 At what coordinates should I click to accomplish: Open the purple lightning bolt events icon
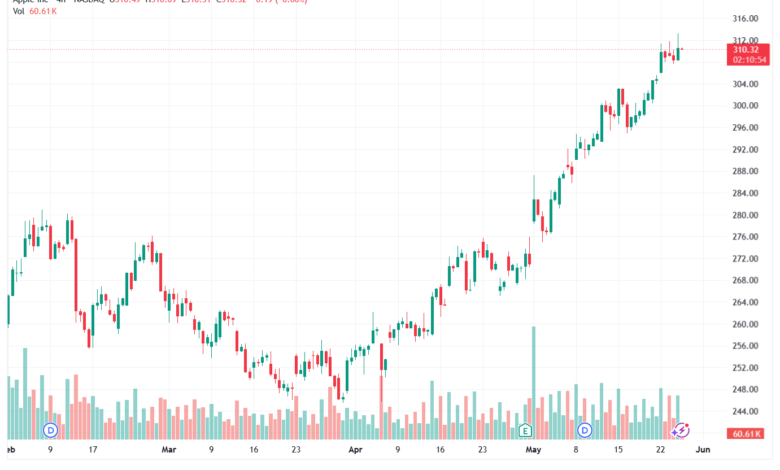point(681,430)
